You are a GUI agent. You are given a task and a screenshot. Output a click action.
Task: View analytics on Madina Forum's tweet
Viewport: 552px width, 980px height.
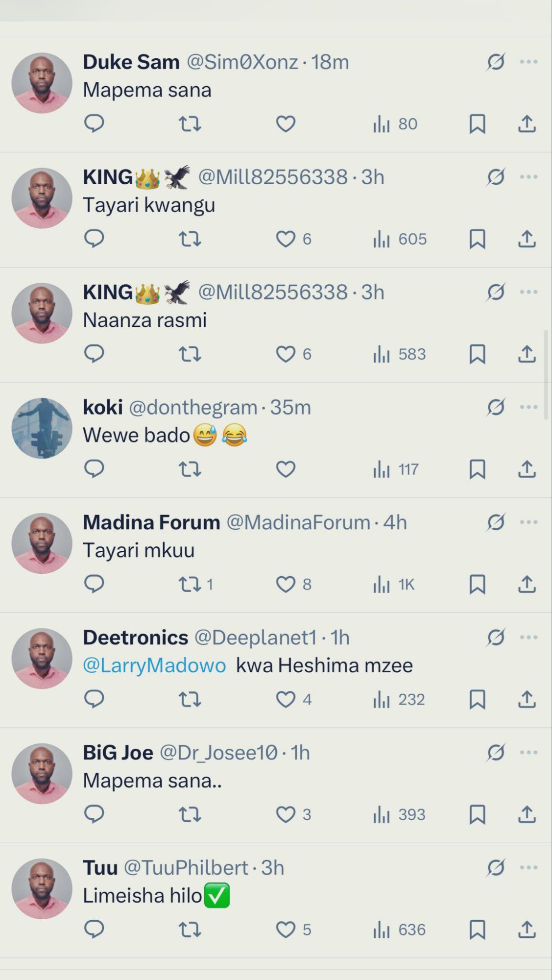click(394, 584)
